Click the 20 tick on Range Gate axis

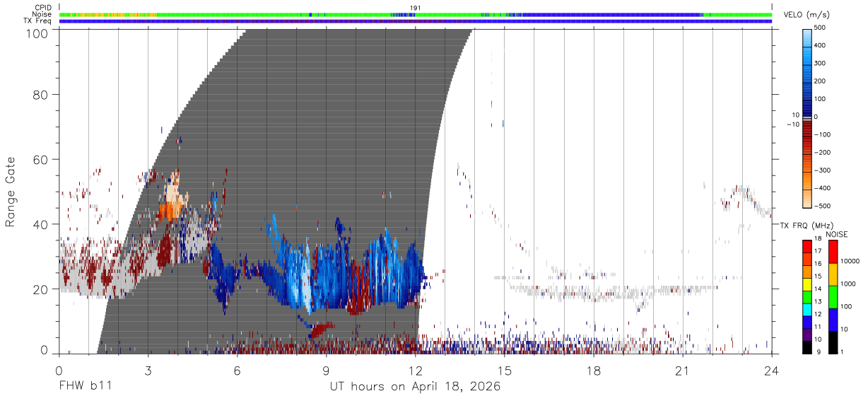(x=41, y=289)
